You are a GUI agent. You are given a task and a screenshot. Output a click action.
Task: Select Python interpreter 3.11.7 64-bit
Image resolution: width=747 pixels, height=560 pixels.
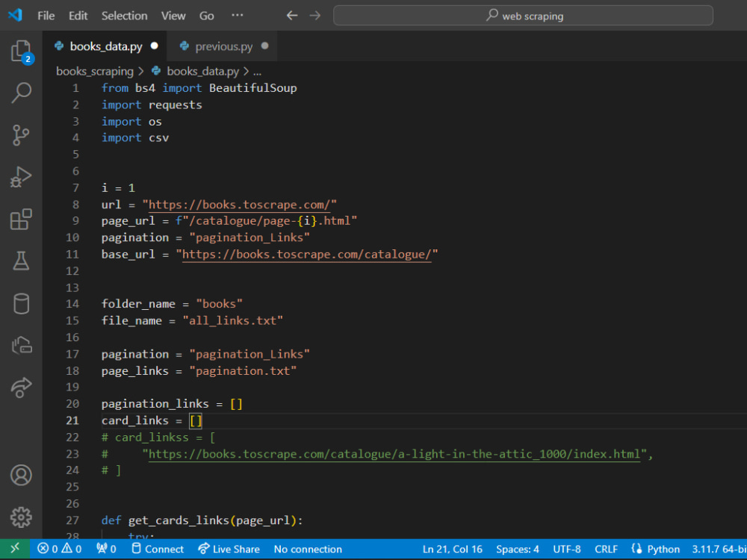pyautogui.click(x=719, y=549)
